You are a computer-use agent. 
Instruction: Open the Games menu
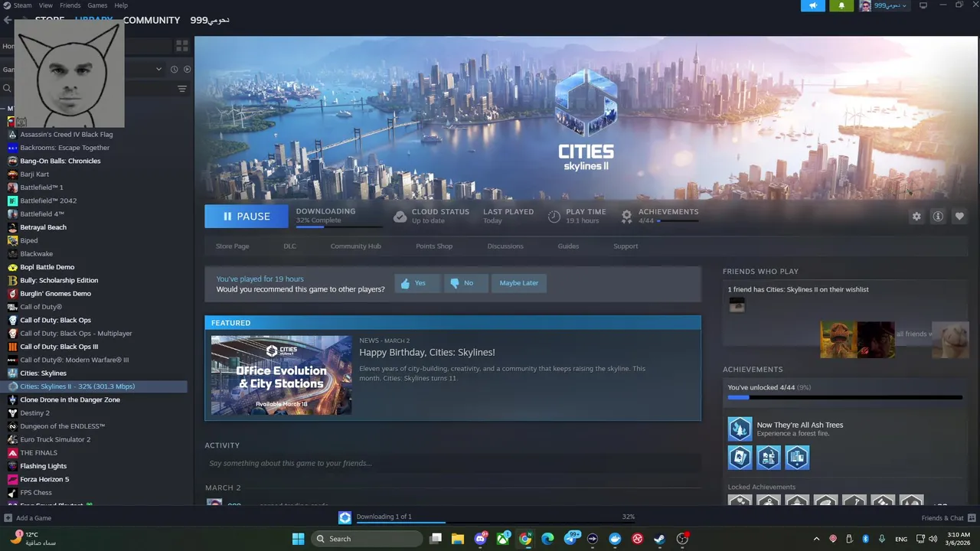(97, 5)
